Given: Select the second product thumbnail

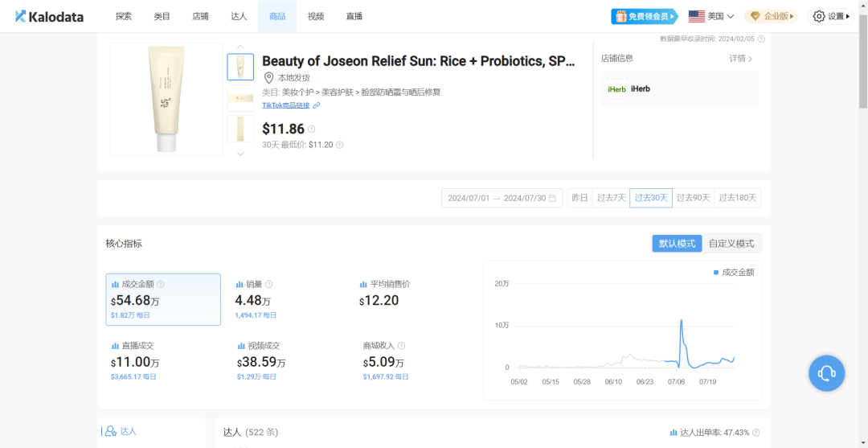Looking at the screenshot, I should tap(240, 98).
